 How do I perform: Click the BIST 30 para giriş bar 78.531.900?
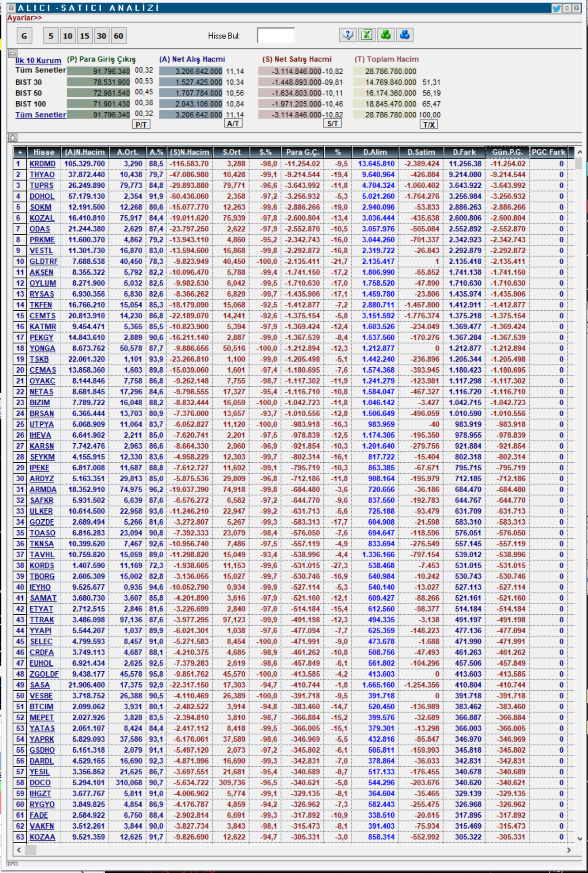[99, 82]
